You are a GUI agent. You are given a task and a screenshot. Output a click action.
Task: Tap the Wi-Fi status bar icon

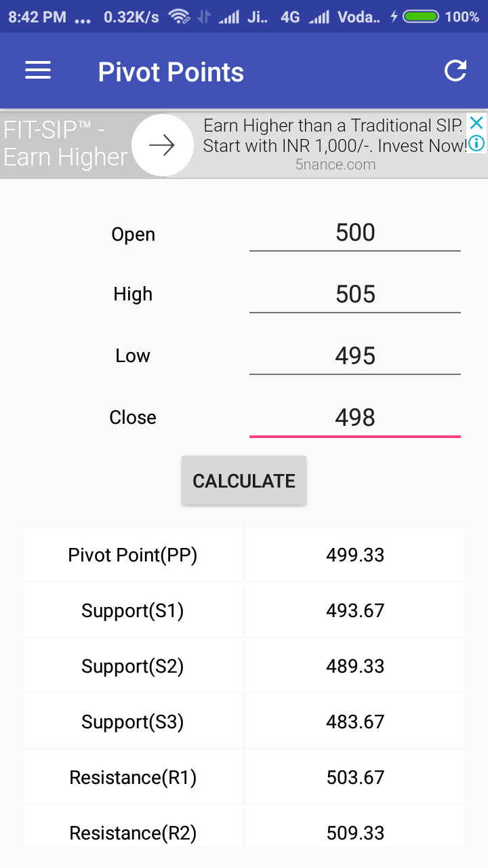pos(179,16)
